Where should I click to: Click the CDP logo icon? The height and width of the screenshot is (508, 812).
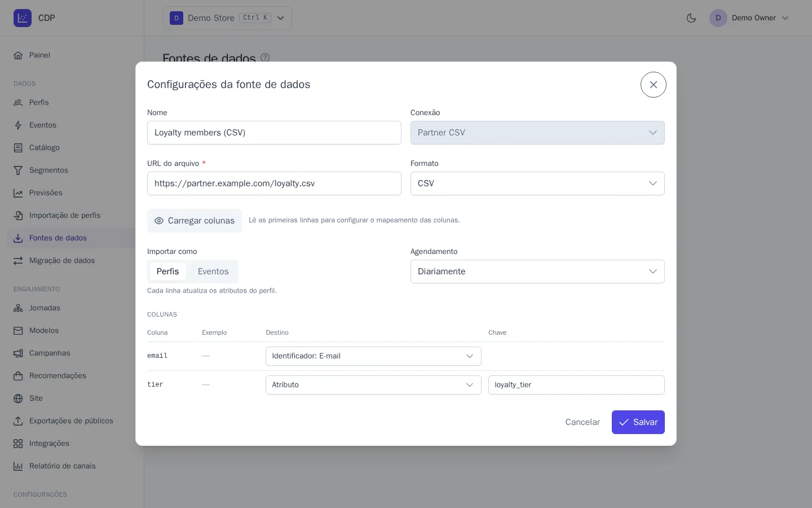tap(23, 18)
